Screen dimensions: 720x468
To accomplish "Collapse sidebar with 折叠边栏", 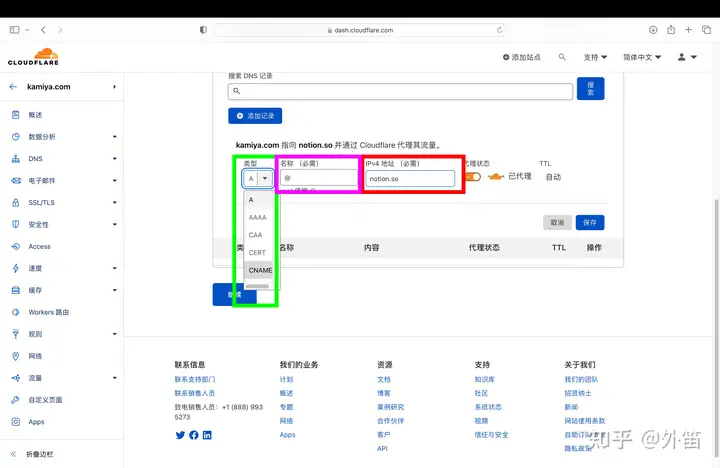I will tap(39, 454).
